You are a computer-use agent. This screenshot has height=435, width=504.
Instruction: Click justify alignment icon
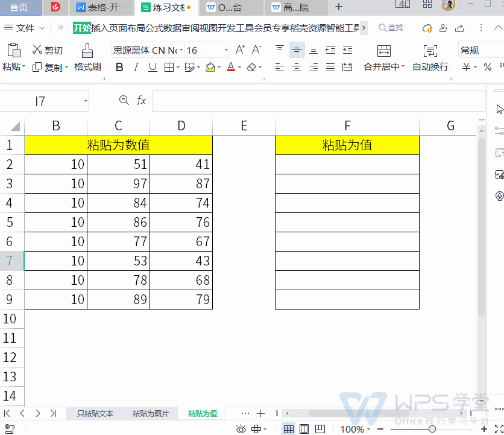click(x=330, y=67)
